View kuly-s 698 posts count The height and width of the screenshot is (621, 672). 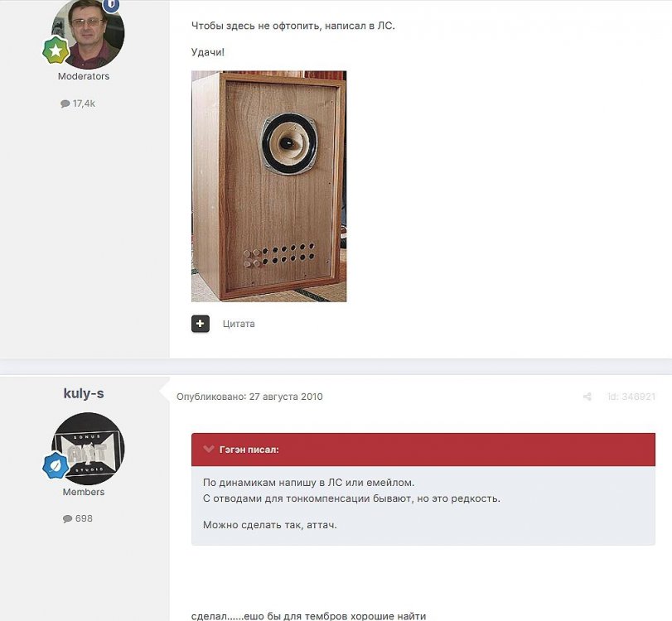[78, 518]
